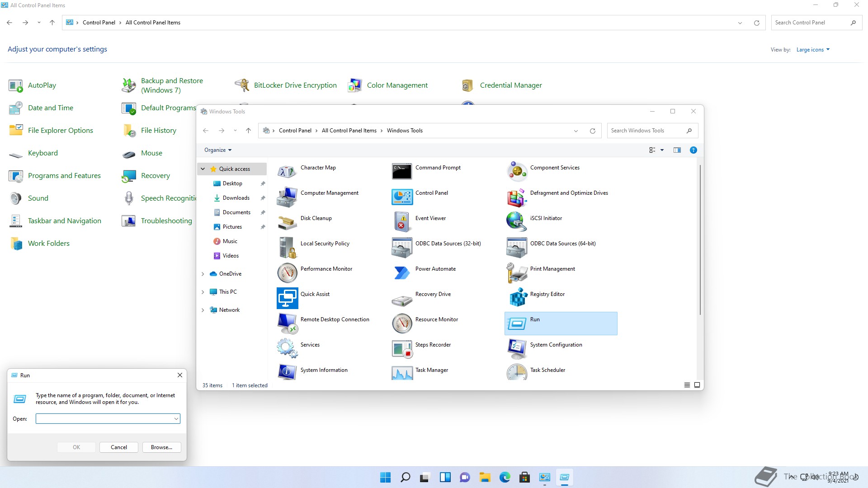
Task: Open Local Security Policy icon
Action: pos(287,248)
